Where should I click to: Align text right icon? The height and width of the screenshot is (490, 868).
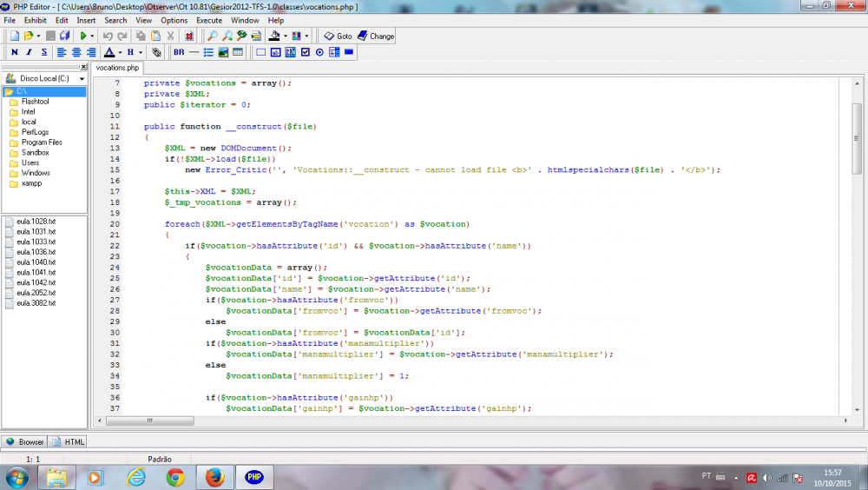point(91,52)
